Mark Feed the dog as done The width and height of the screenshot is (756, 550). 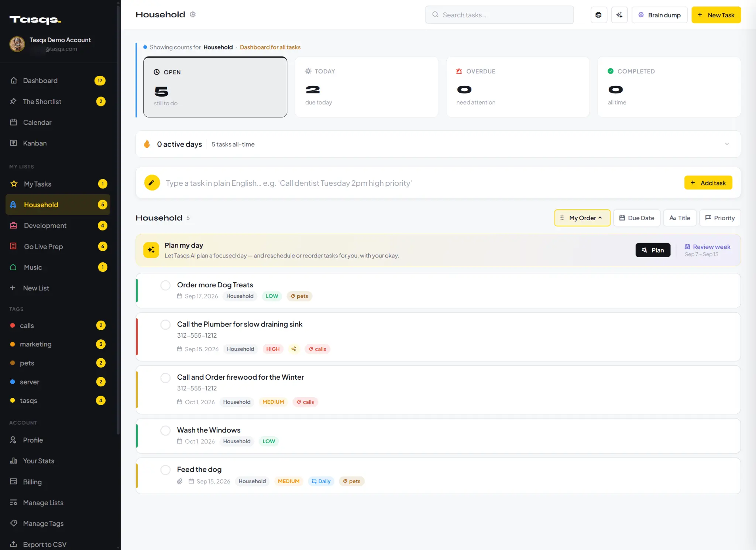165,470
